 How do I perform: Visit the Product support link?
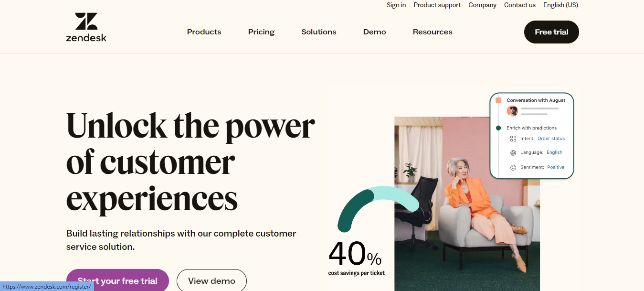[x=437, y=5]
